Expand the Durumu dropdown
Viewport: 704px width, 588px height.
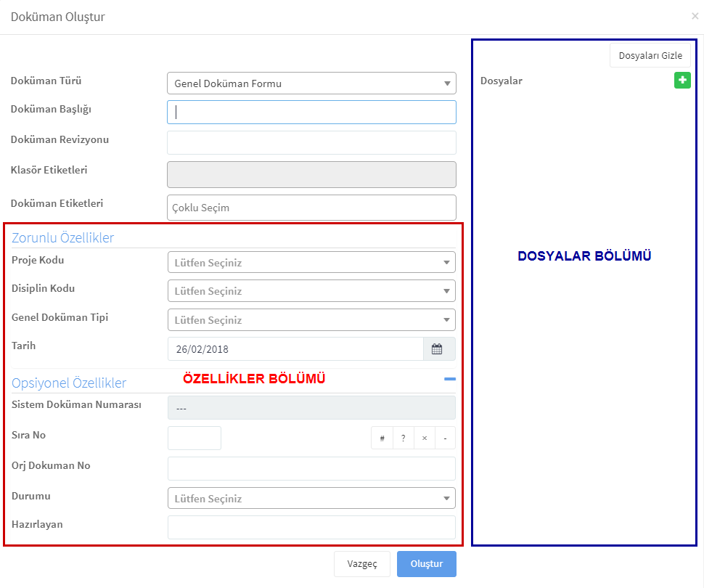point(311,498)
